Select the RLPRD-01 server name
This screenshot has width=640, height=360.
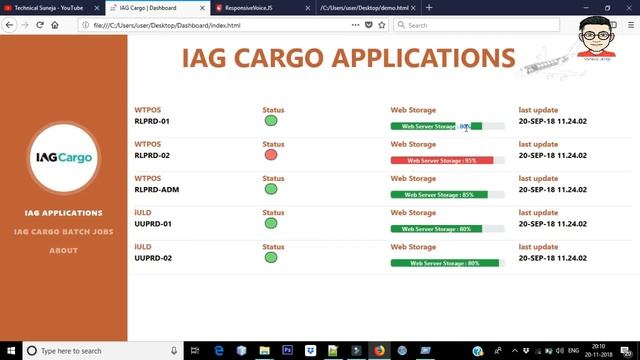pyautogui.click(x=152, y=121)
